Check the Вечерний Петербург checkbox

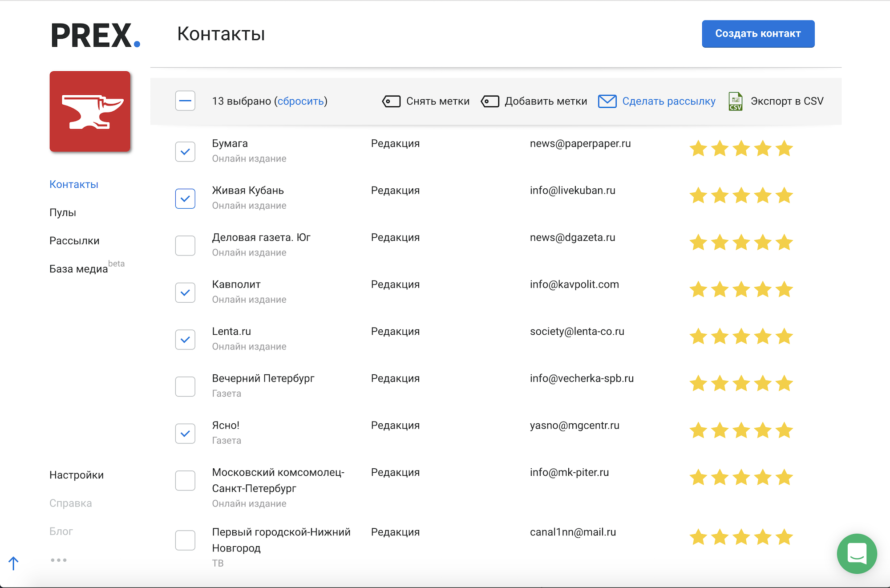pos(185,386)
